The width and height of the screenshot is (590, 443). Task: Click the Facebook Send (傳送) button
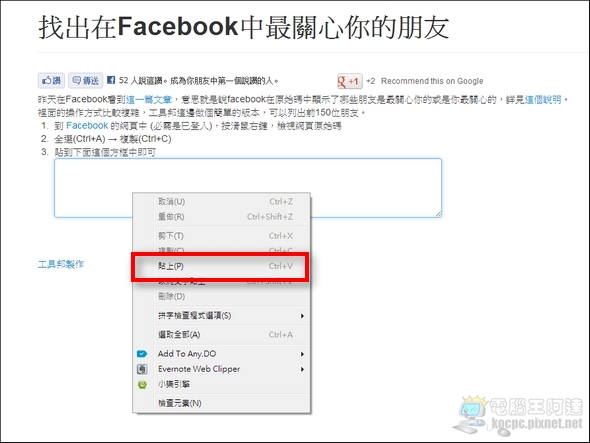(x=85, y=81)
